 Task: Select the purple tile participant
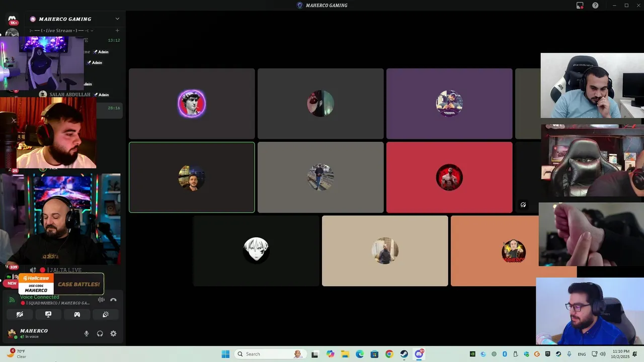click(449, 104)
